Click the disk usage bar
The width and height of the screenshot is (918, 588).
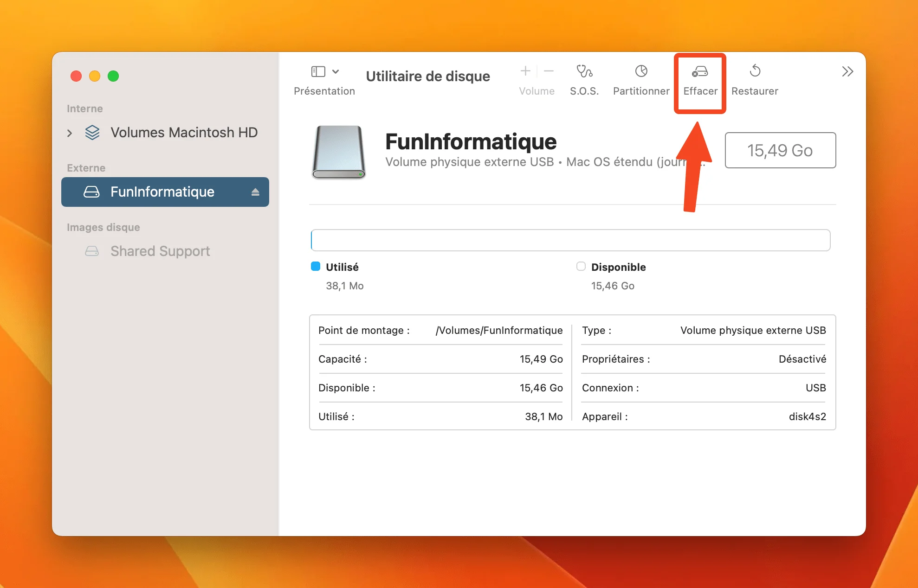coord(570,240)
